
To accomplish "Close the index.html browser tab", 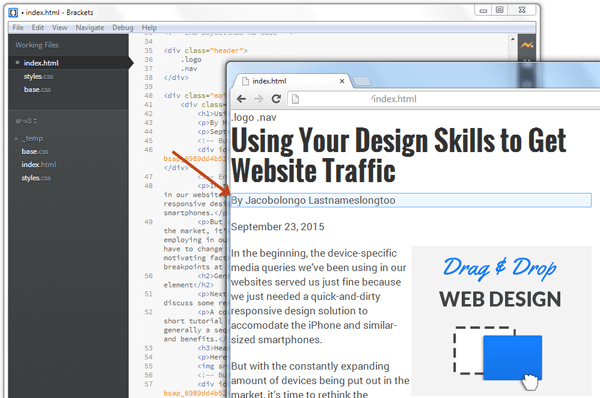I will click(x=342, y=81).
